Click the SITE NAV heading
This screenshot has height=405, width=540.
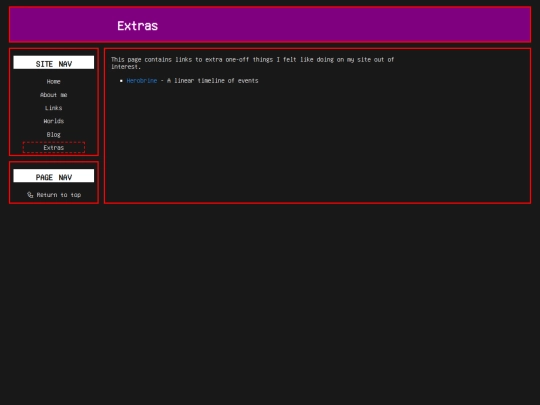54,63
